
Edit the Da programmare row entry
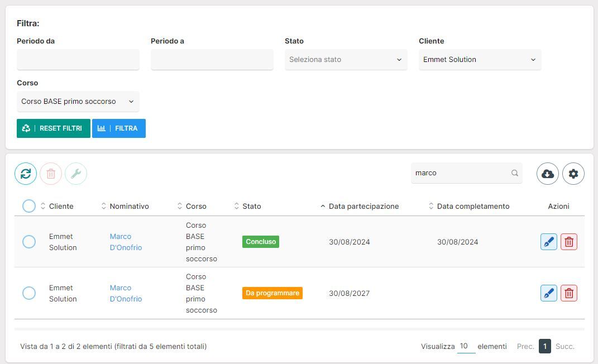[x=548, y=293]
